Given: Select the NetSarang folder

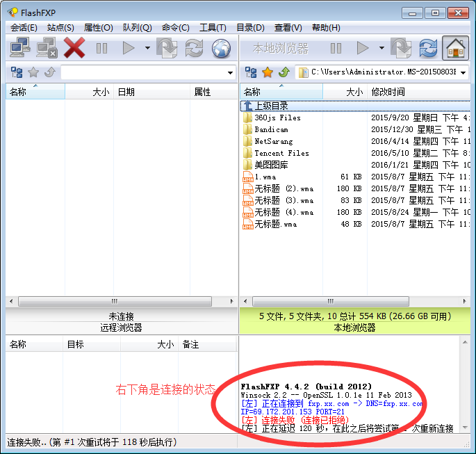Looking at the screenshot, I should (355, 141).
